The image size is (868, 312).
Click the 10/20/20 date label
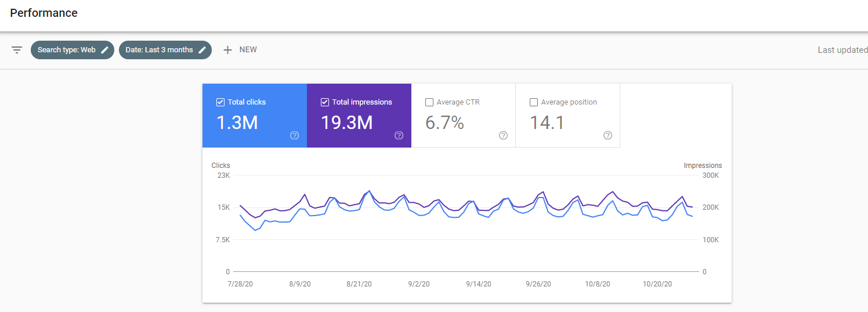click(x=657, y=284)
